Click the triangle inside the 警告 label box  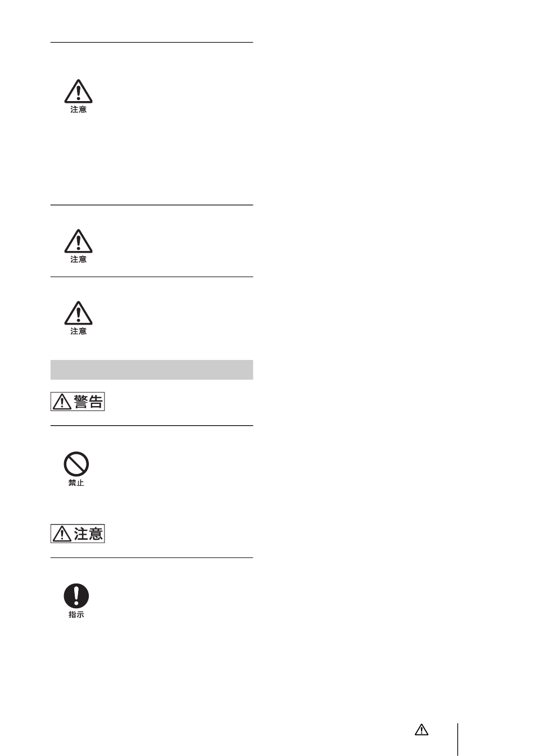click(x=62, y=402)
